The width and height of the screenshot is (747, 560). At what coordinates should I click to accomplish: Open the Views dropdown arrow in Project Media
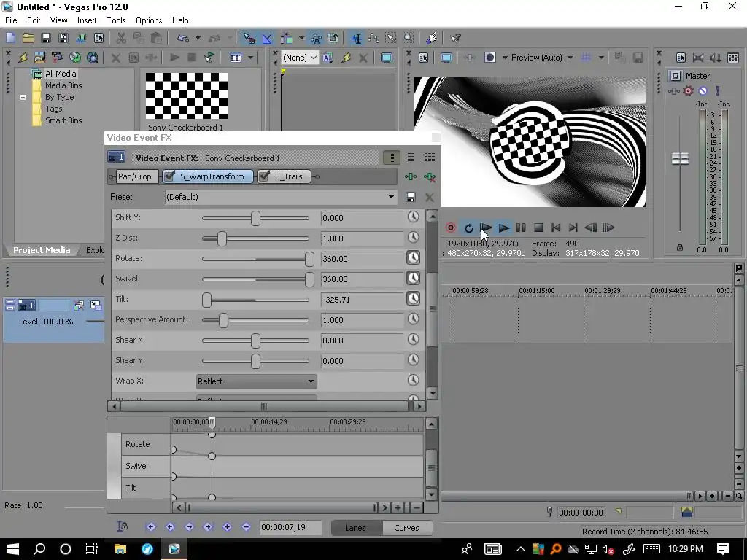point(251,58)
